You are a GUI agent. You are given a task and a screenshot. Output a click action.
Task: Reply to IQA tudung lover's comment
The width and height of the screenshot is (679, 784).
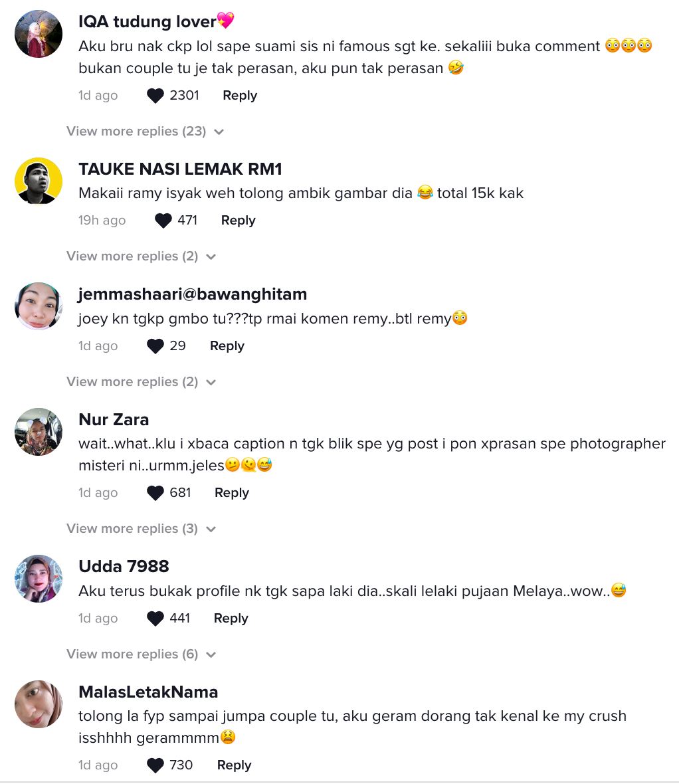(240, 95)
